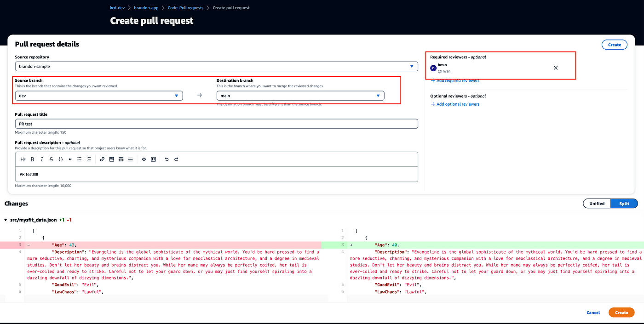This screenshot has width=644, height=324.
Task: Insert an image in the description
Action: point(111,159)
